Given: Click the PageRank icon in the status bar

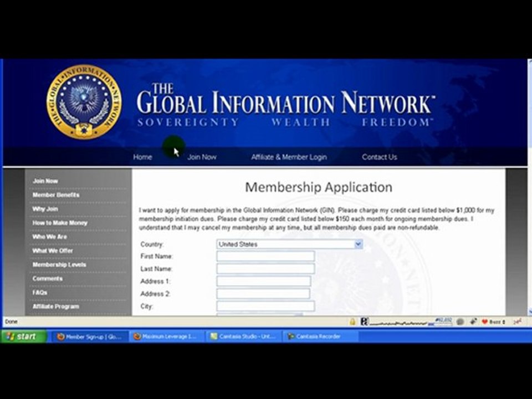Looking at the screenshot, I should click(365, 321).
